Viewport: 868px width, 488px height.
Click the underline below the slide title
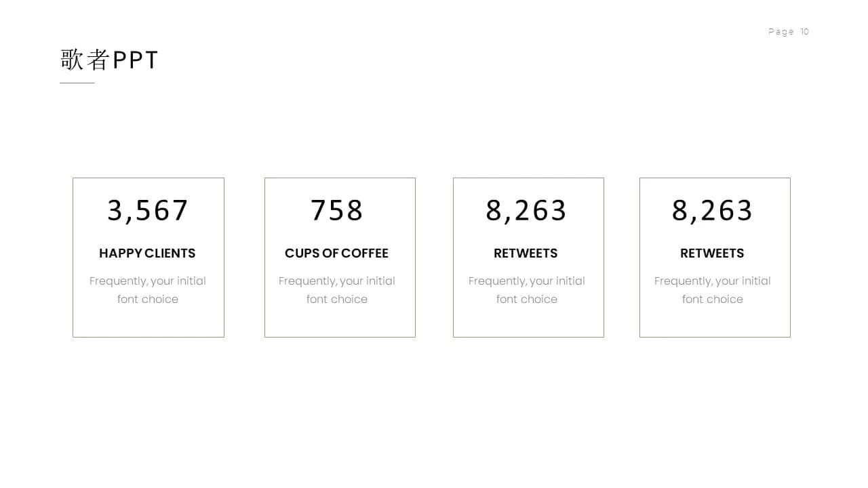click(x=77, y=83)
